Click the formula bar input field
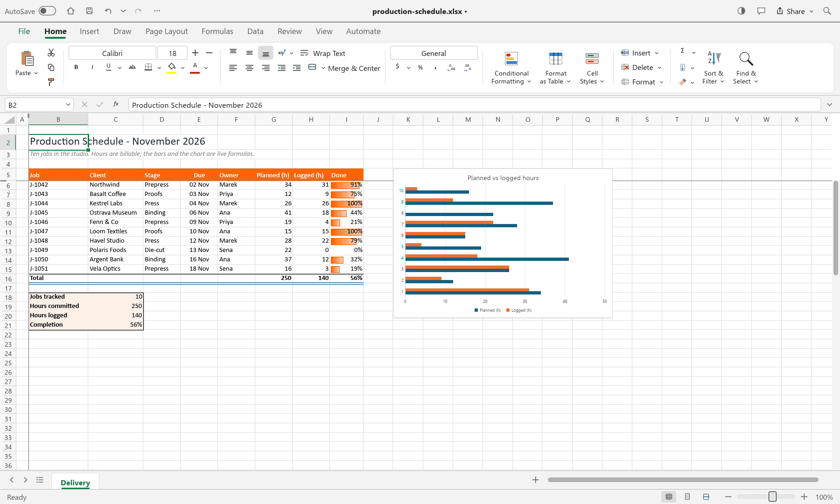Image resolution: width=840 pixels, height=504 pixels. point(474,105)
